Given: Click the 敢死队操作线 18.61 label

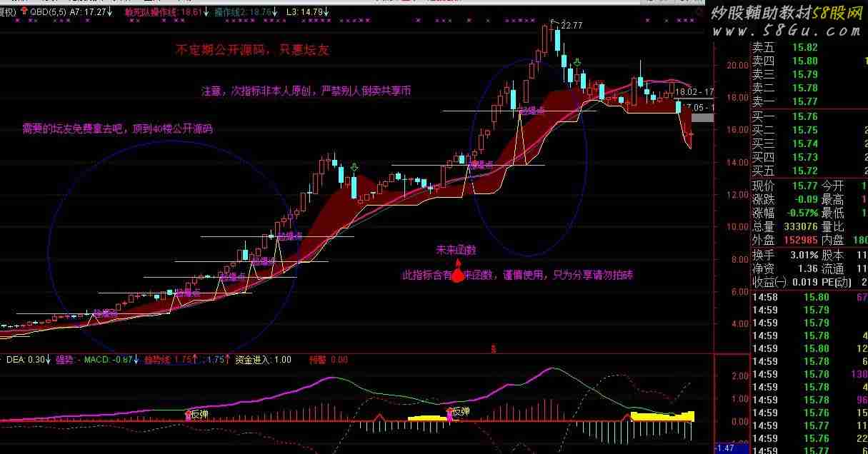Looking at the screenshot, I should click(162, 12).
